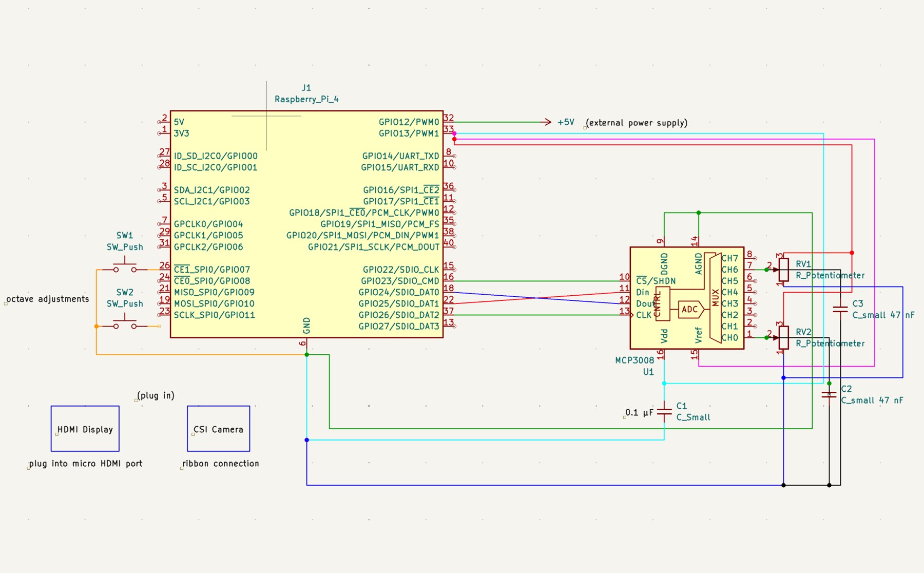
Task: Select the ID_SD_I2C0/GPIO00 pin label
Action: click(x=216, y=156)
